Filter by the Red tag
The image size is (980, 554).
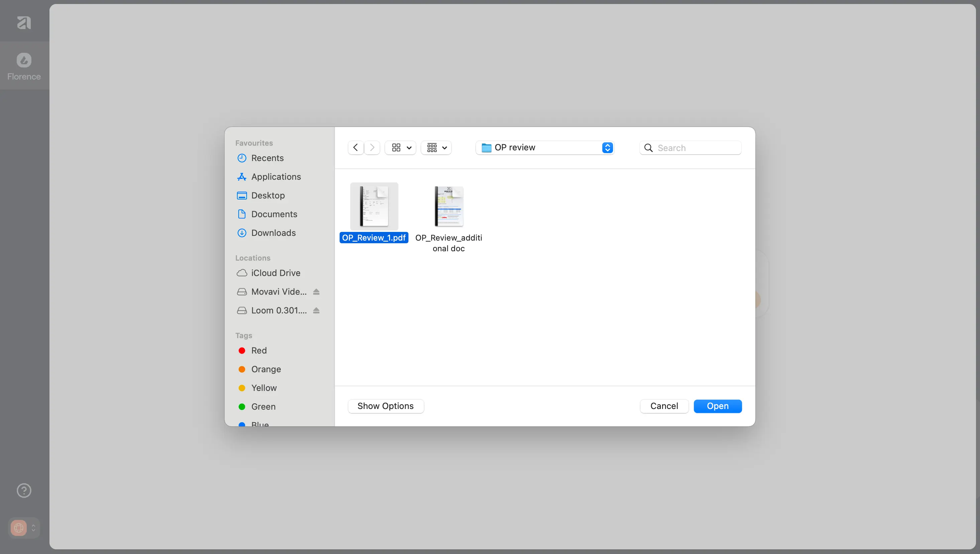click(x=259, y=351)
